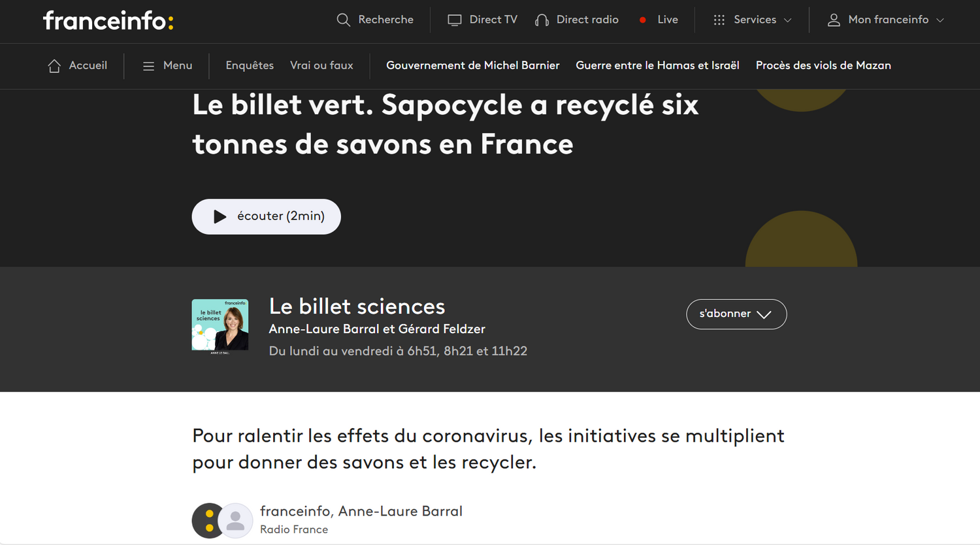Viewport: 980px width, 545px height.
Task: Click the Le billet sciences podcast thumbnail
Action: pos(220,325)
